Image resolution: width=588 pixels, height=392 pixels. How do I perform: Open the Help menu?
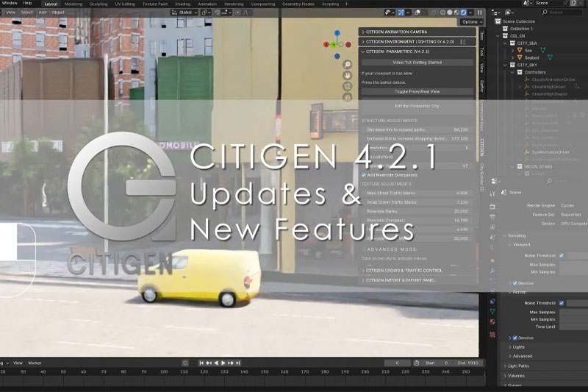pos(28,3)
